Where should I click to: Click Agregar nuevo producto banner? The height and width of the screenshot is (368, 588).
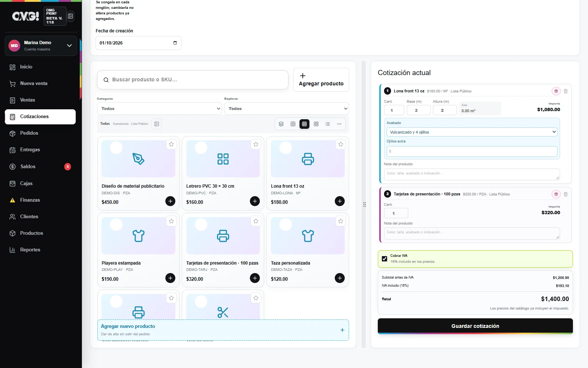point(223,330)
